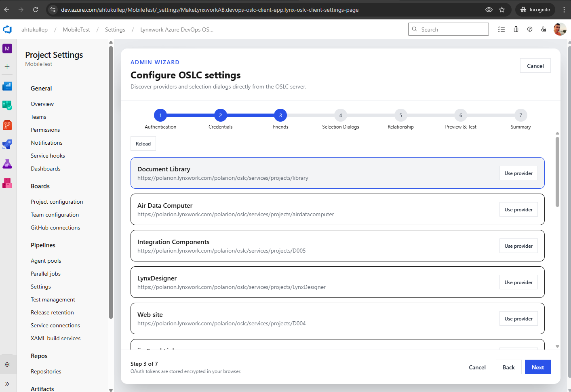Use provider for Air Data Computer
The width and height of the screenshot is (571, 392).
click(x=518, y=210)
